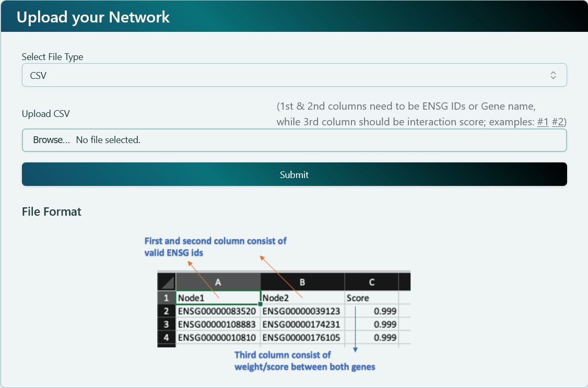
Task: Click column header A in the example spreadsheet
Action: 218,281
